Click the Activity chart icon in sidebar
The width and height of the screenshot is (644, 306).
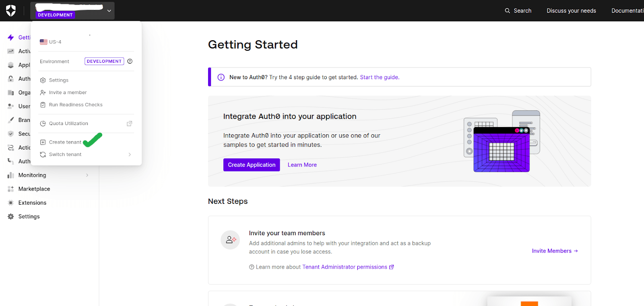(x=11, y=51)
